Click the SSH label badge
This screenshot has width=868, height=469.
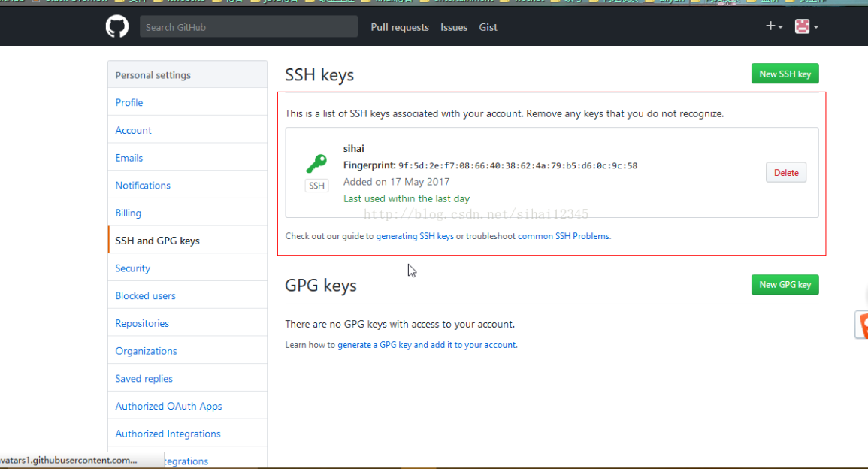(x=316, y=186)
